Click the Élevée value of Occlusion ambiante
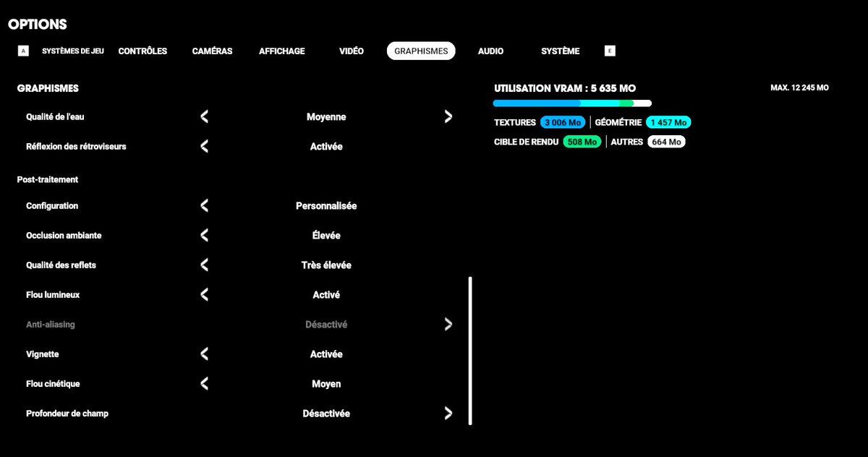This screenshot has height=457, width=868. [x=326, y=236]
